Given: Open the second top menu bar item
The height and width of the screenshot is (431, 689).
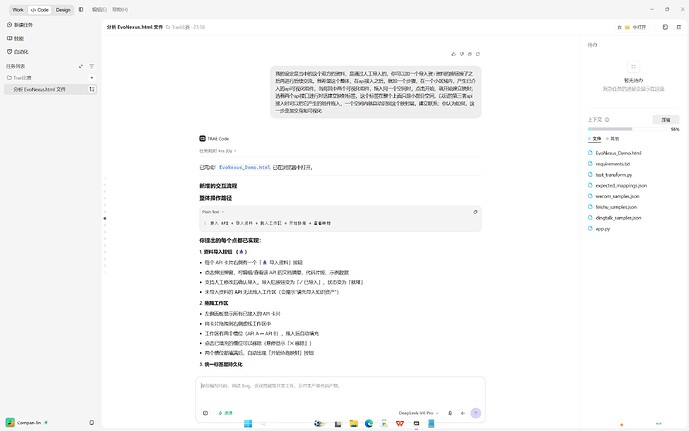Looking at the screenshot, I should tap(120, 9).
